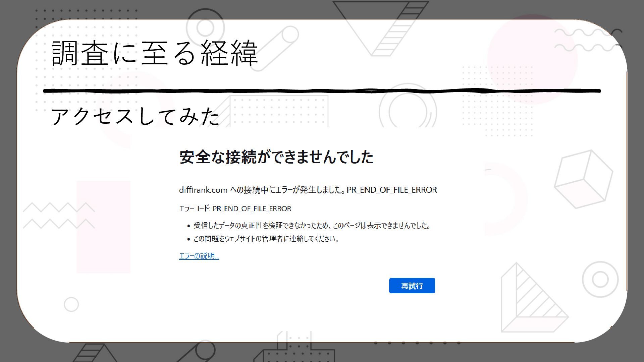Click the 再試行 retry button
This screenshot has height=362, width=644.
[x=412, y=286]
